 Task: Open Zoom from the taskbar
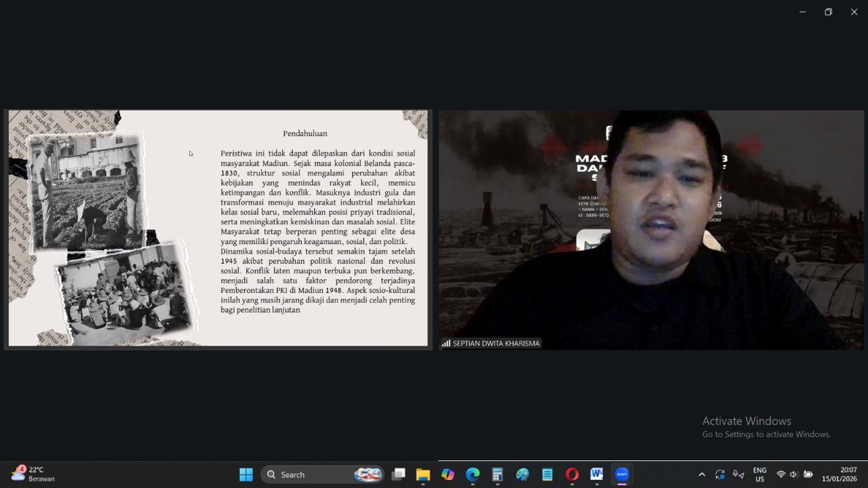pos(622,474)
